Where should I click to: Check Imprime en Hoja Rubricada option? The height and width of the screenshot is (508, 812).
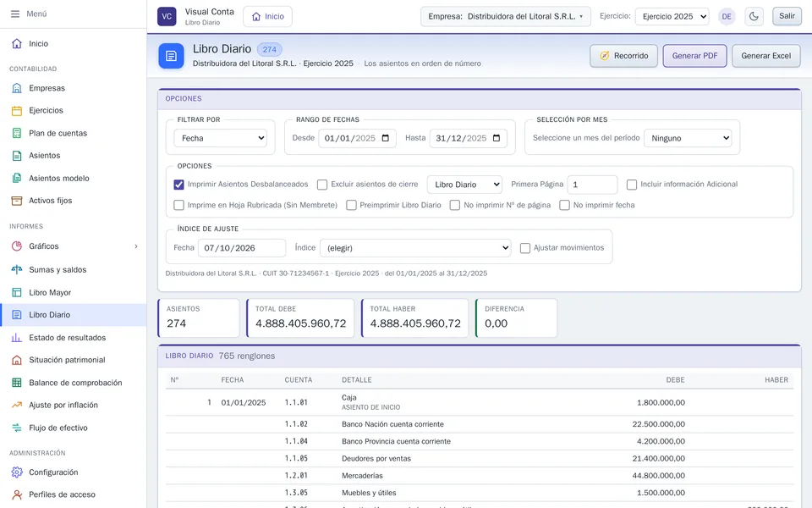click(x=178, y=205)
